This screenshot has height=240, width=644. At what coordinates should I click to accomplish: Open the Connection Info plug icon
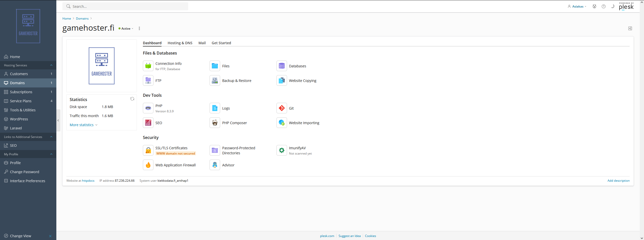[148, 66]
